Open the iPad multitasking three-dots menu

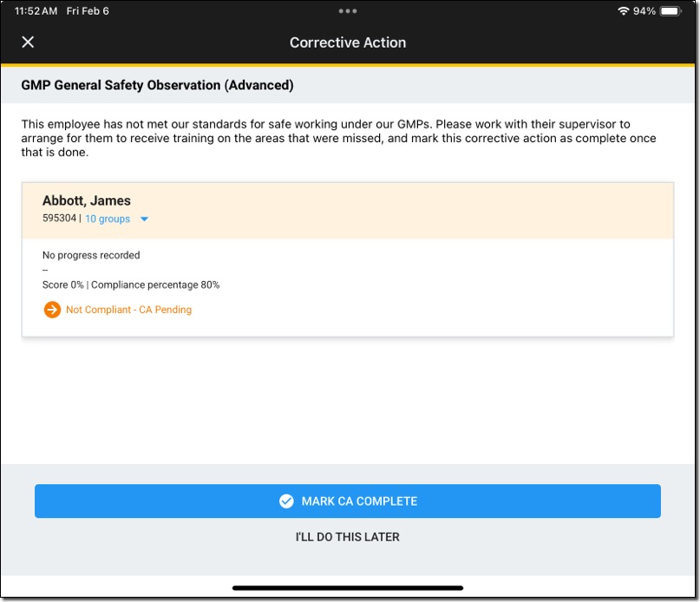pyautogui.click(x=348, y=11)
